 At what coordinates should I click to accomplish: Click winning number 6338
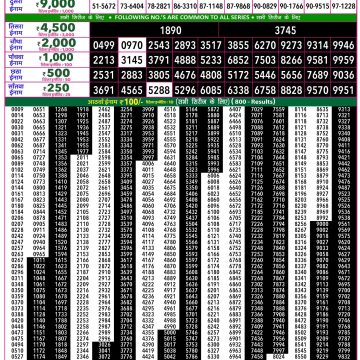tap(238, 90)
